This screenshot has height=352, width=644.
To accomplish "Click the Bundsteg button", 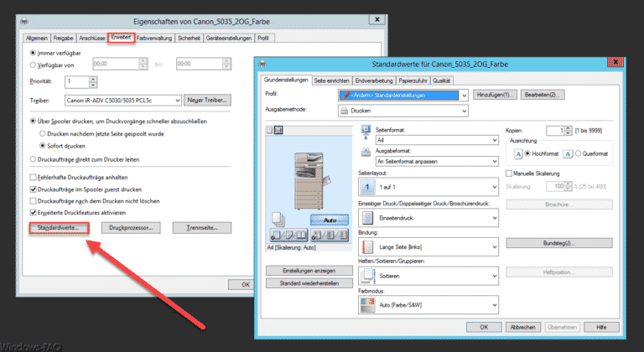I will (x=559, y=243).
